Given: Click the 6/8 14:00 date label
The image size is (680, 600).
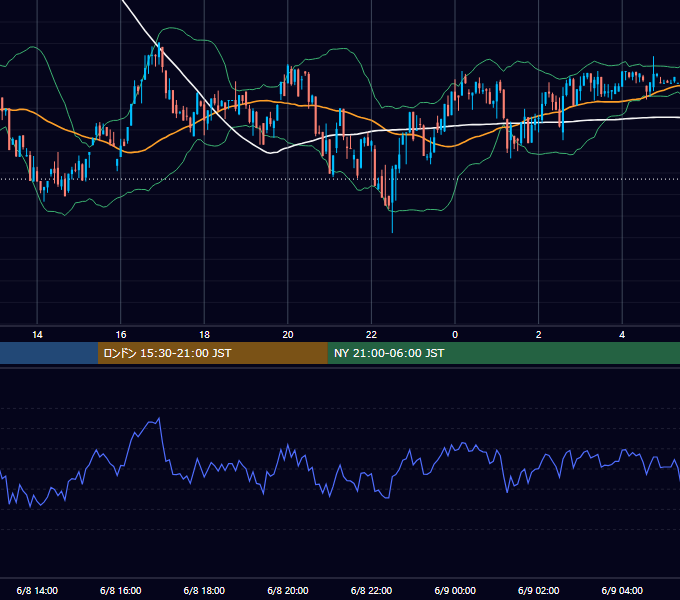Looking at the screenshot, I should [x=37, y=590].
